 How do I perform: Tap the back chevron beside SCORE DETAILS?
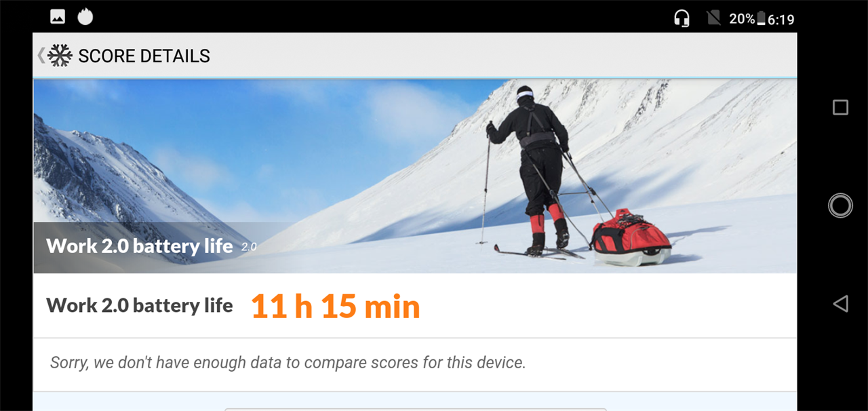click(41, 56)
